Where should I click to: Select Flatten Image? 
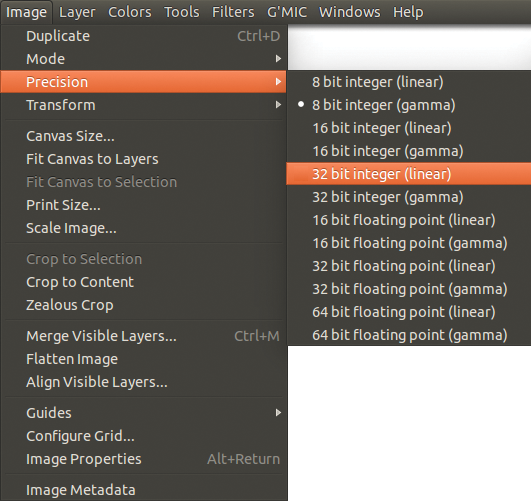(144, 359)
